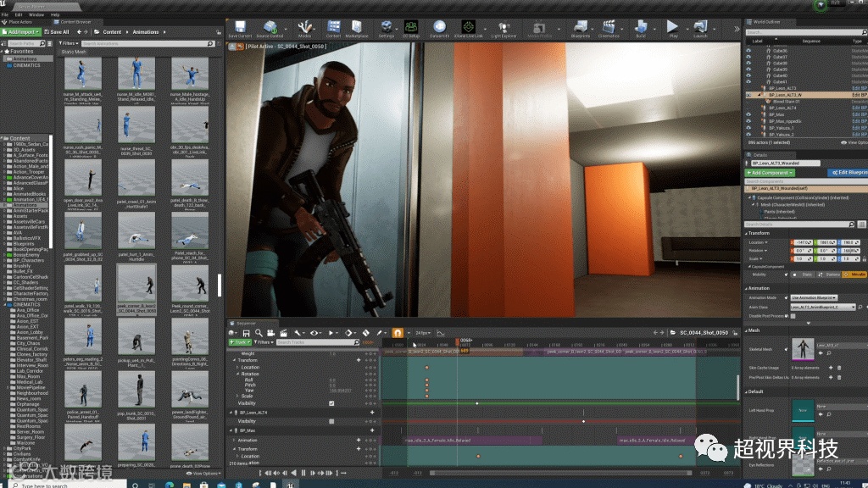Open the 24 fps frame rate dropdown
This screenshot has width=868, height=488.
(x=421, y=333)
